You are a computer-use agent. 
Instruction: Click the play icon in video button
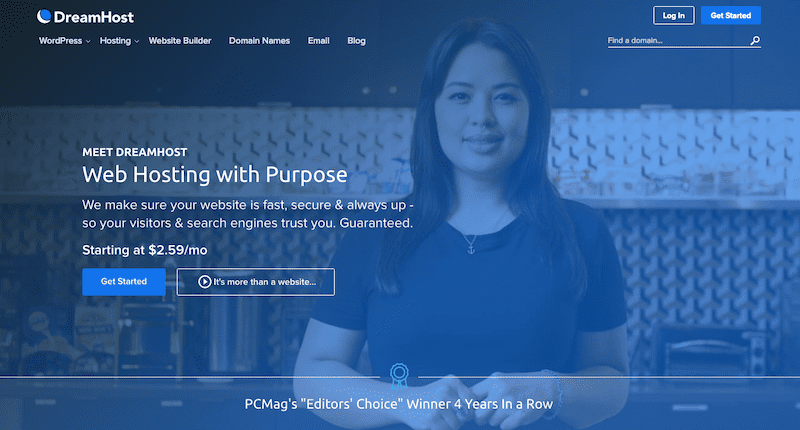[x=204, y=282]
